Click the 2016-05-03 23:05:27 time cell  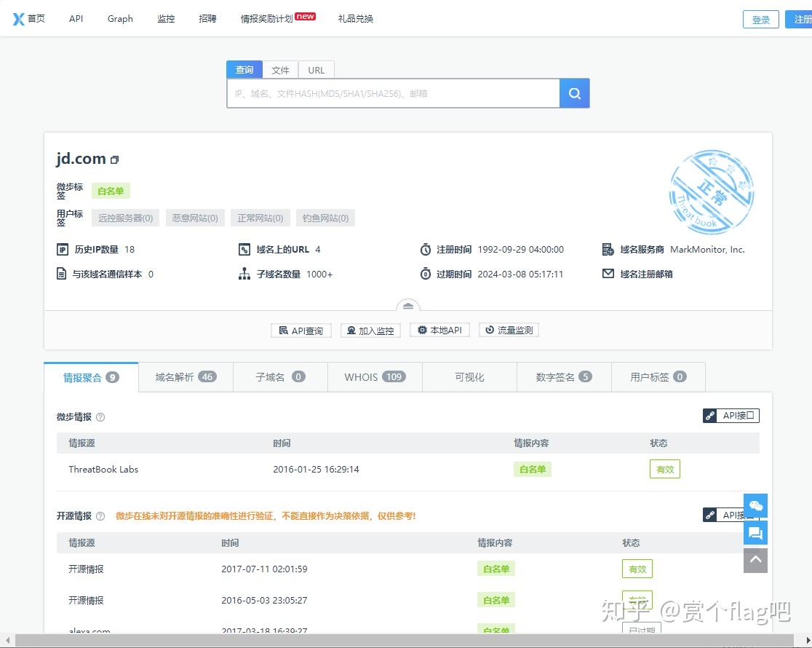click(264, 600)
